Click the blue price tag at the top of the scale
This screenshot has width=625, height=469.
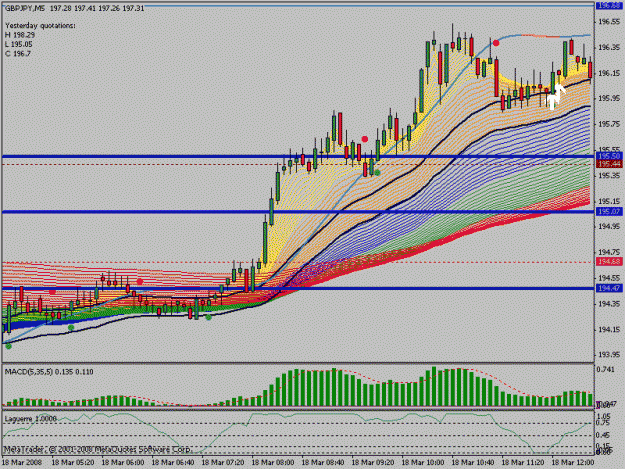point(609,6)
